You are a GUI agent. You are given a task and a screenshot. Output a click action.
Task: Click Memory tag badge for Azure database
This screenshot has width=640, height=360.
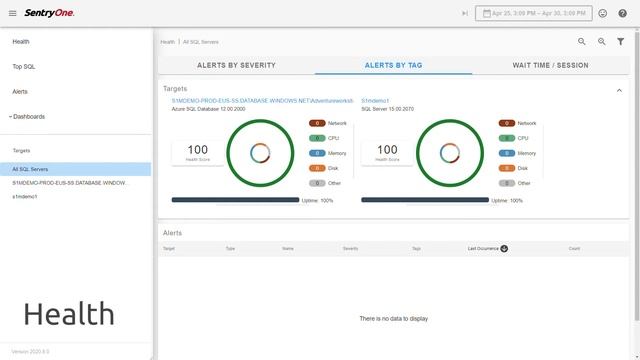click(317, 153)
